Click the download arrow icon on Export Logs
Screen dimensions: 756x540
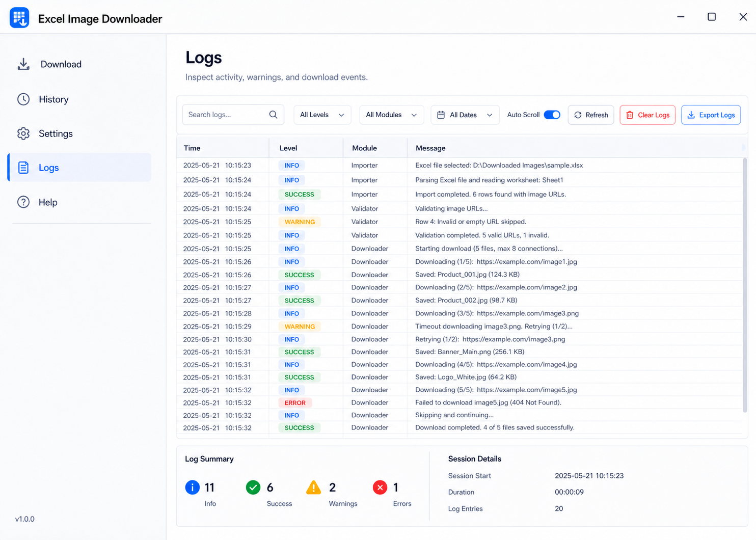[x=691, y=115]
